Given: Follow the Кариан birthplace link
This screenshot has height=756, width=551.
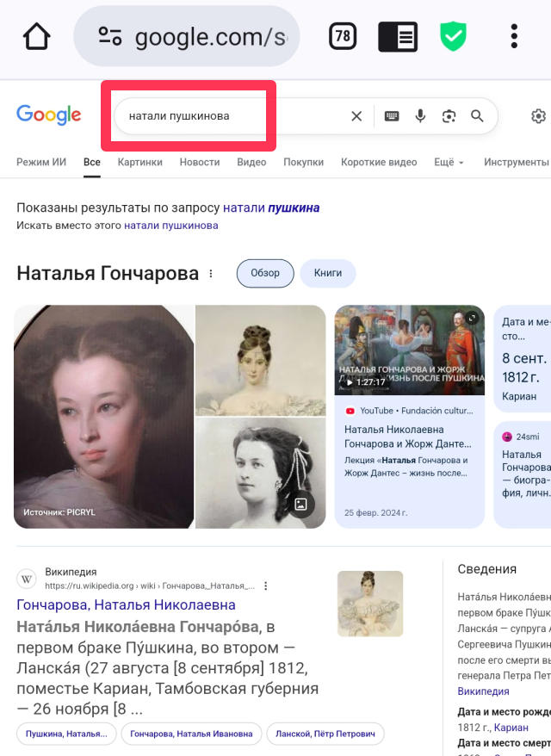Looking at the screenshot, I should (511, 728).
